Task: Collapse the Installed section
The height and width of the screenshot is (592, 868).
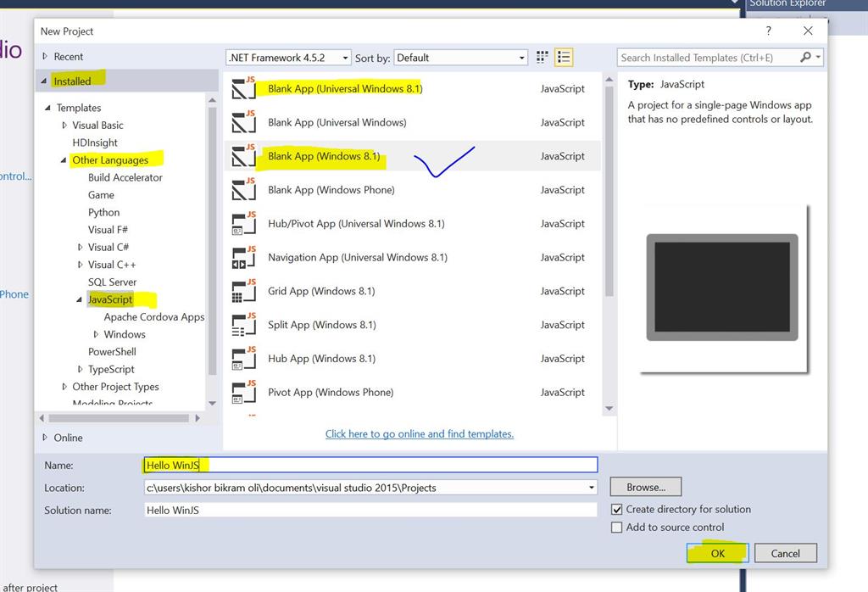Action: (44, 81)
